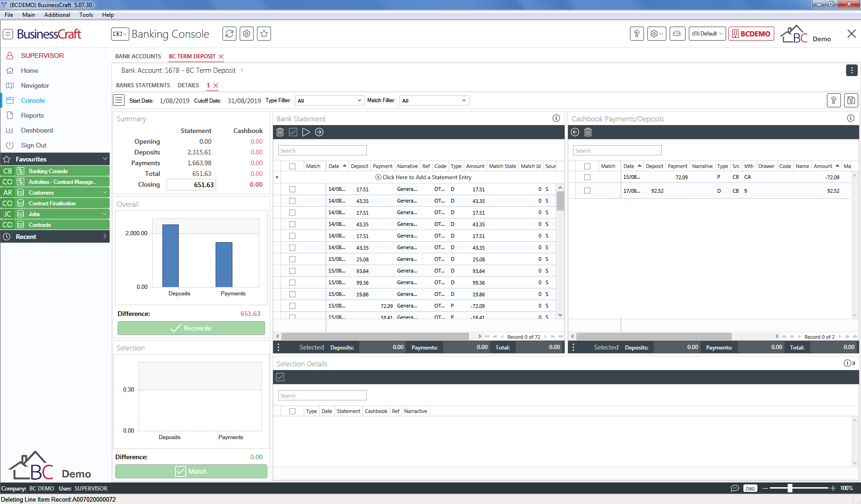This screenshot has height=504, width=861.
Task: Check the statement row with amount 93.64
Action: [293, 271]
